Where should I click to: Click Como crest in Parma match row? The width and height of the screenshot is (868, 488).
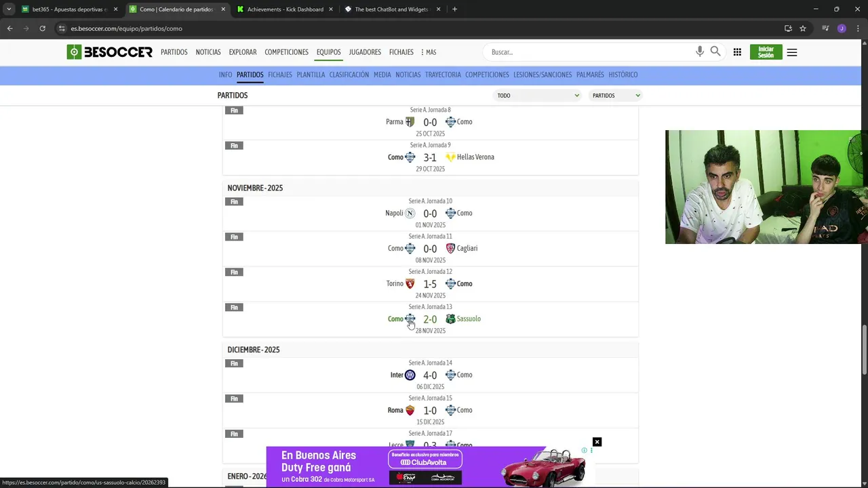pyautogui.click(x=450, y=122)
